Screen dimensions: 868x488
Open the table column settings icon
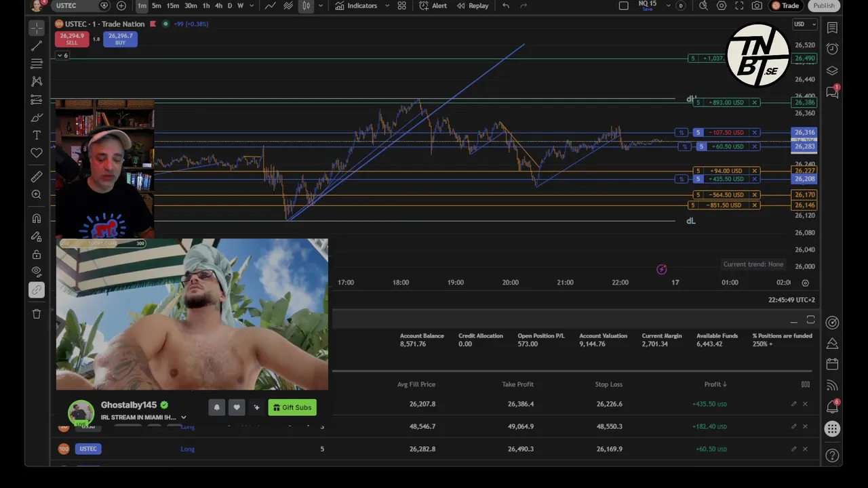click(806, 384)
